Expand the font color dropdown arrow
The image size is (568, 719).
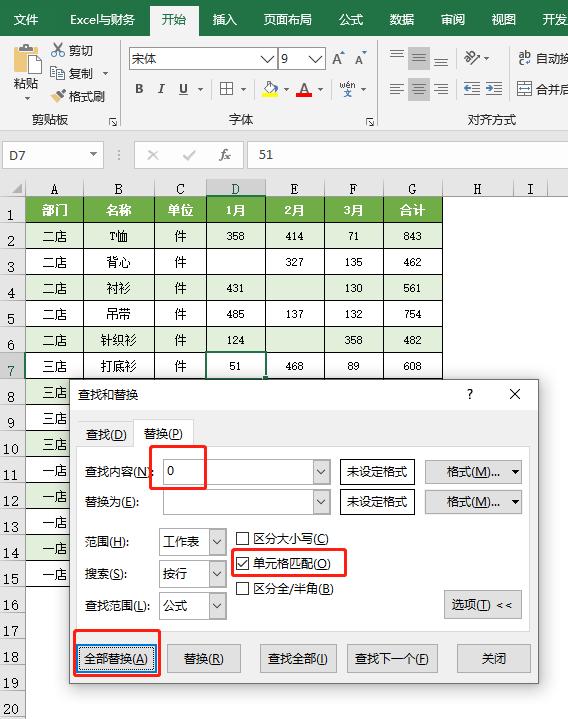click(320, 89)
